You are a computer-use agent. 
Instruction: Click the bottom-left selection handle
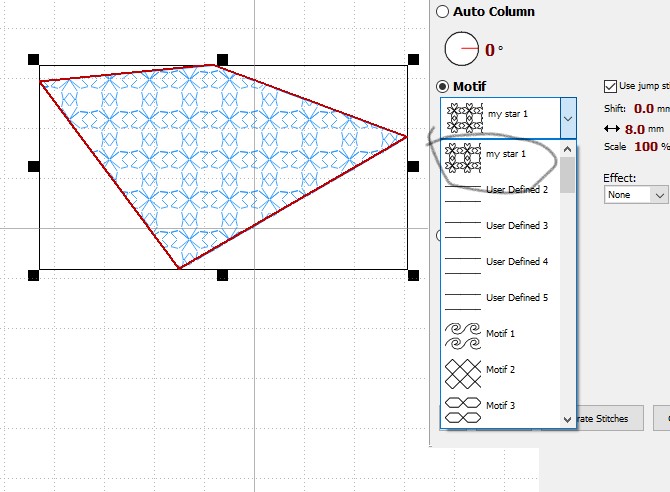pyautogui.click(x=33, y=275)
